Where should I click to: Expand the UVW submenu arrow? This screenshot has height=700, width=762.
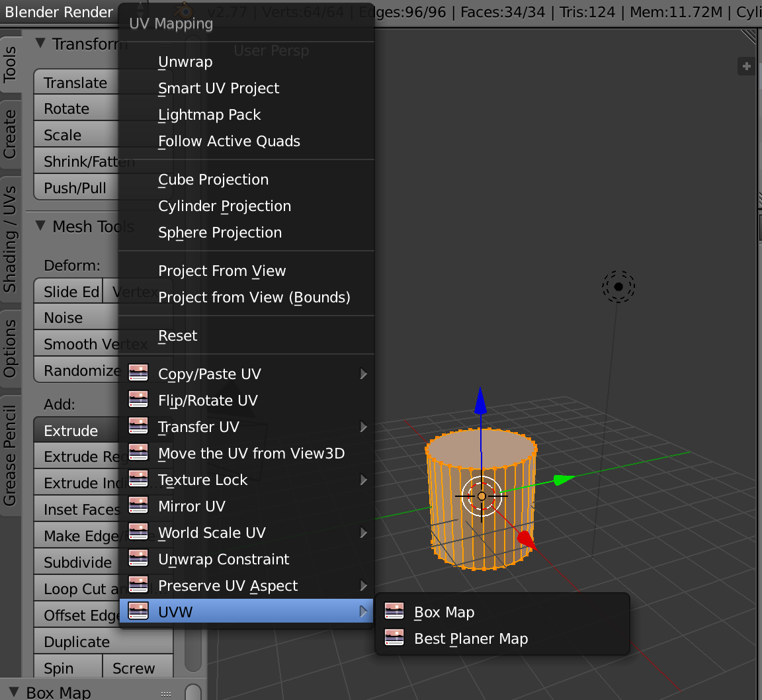(363, 611)
